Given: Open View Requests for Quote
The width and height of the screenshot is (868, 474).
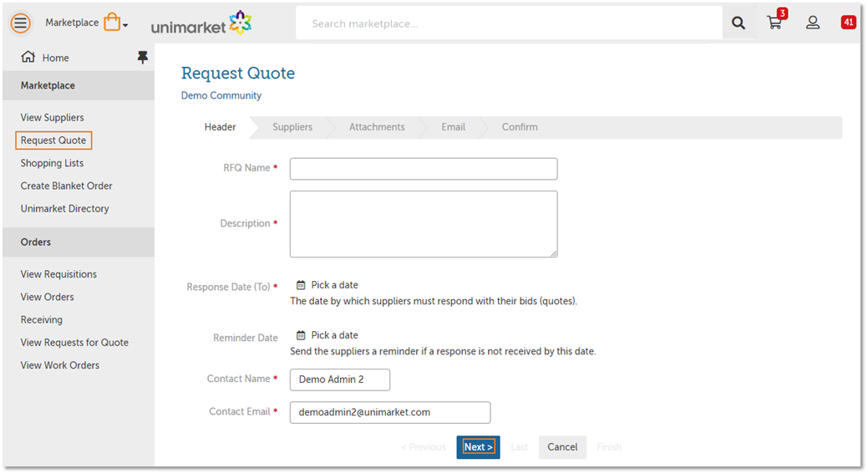Looking at the screenshot, I should [74, 343].
